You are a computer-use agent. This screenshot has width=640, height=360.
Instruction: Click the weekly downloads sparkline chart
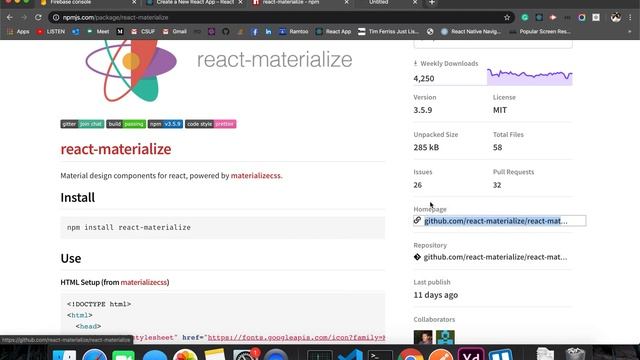[x=529, y=77]
